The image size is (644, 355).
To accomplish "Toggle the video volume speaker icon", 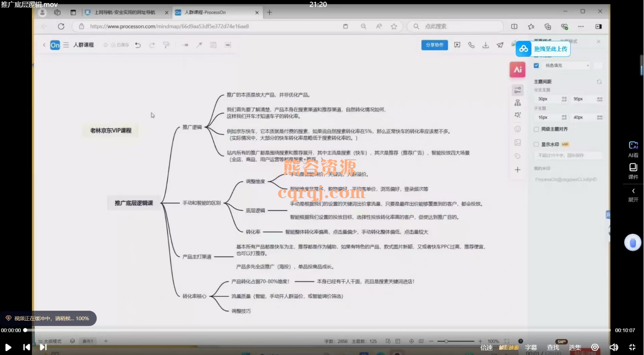I will (614, 347).
